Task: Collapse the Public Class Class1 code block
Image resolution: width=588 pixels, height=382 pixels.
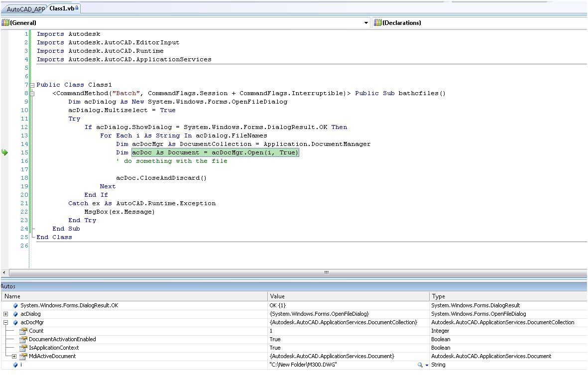Action: click(x=32, y=85)
